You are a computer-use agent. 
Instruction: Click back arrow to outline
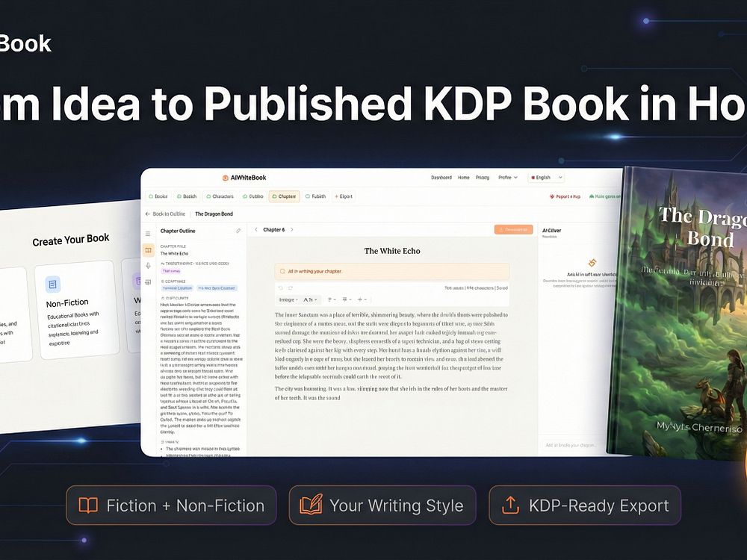click(148, 214)
